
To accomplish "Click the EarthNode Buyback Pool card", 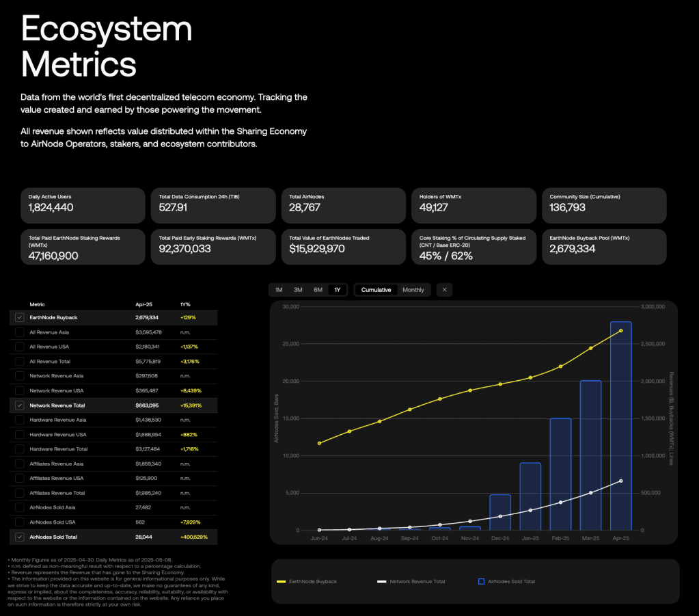I will pyautogui.click(x=604, y=247).
